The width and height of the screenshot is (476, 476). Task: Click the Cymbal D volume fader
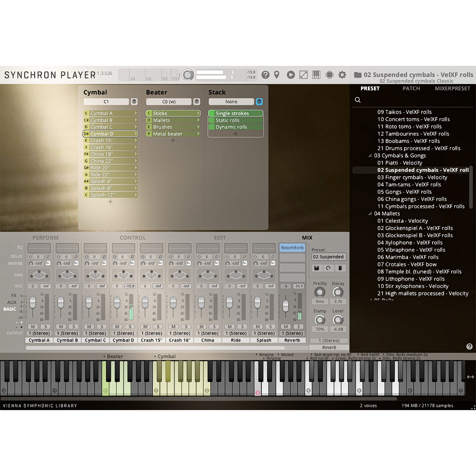[117, 302]
